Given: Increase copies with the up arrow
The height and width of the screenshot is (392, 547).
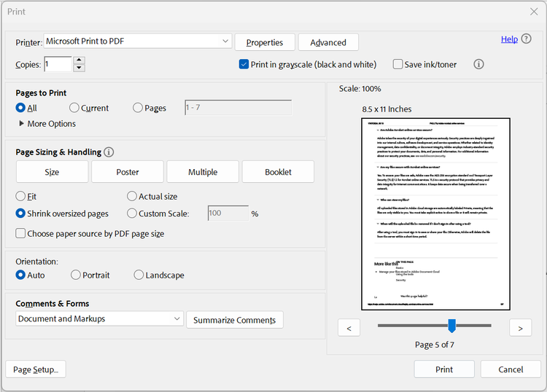Looking at the screenshot, I should click(79, 60).
